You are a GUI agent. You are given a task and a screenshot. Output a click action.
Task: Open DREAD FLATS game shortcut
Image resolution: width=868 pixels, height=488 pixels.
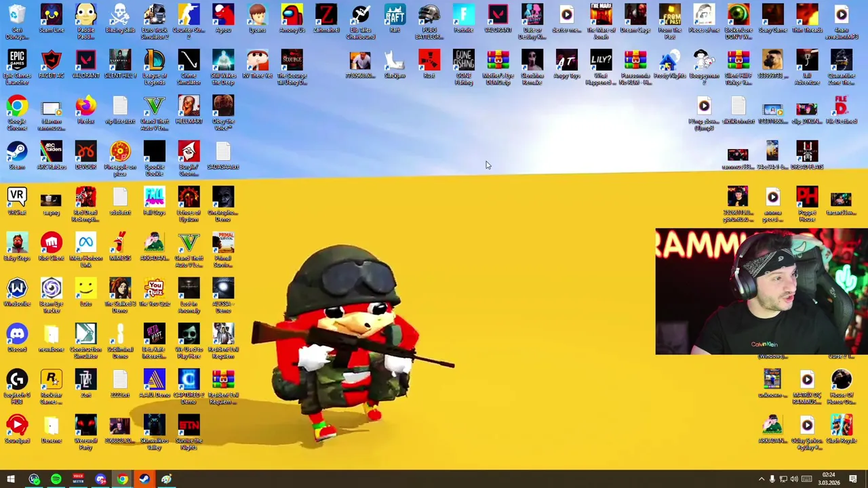click(807, 155)
